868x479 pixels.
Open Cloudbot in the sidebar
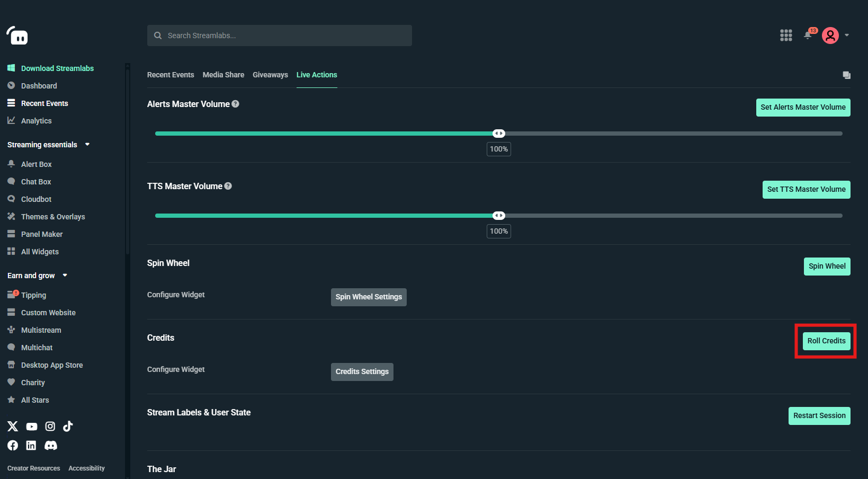click(36, 199)
